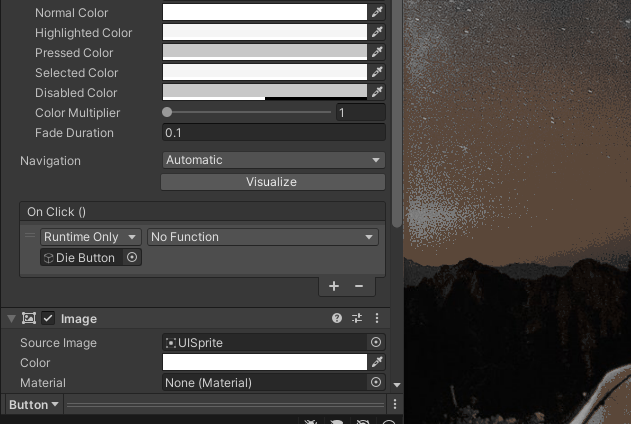Open Highlighted Color swatch
This screenshot has height=424, width=631.
coord(265,32)
